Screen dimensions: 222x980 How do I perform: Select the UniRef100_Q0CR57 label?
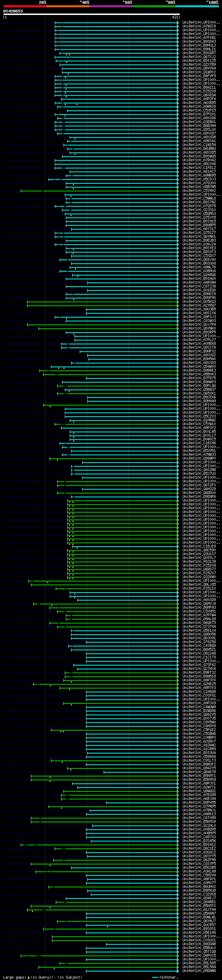199,925
